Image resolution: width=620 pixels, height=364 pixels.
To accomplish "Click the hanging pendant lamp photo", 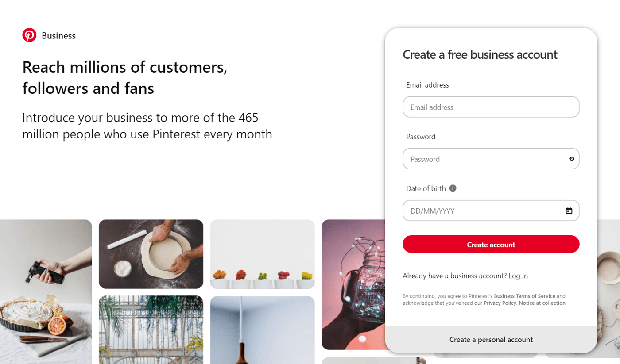I will coord(262,330).
